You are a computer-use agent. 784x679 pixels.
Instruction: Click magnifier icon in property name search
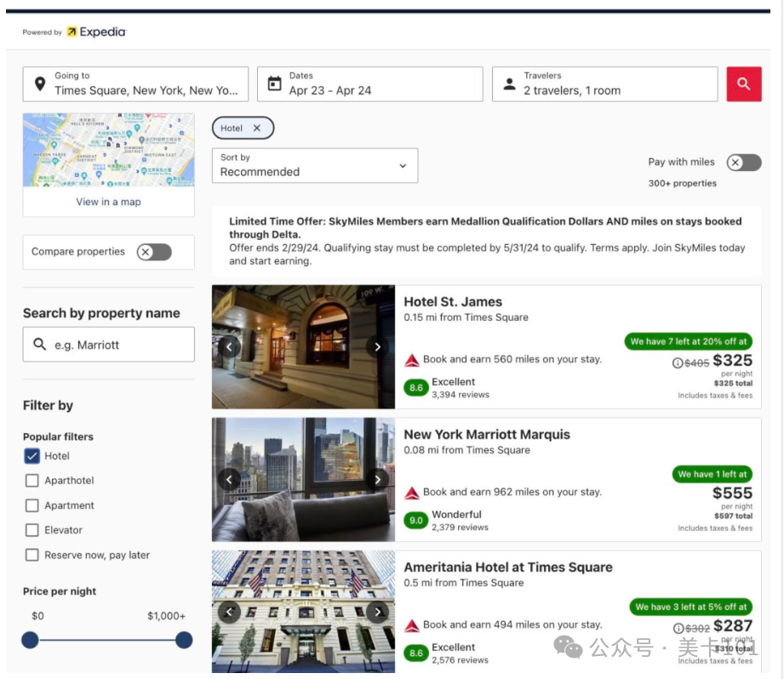(x=39, y=344)
